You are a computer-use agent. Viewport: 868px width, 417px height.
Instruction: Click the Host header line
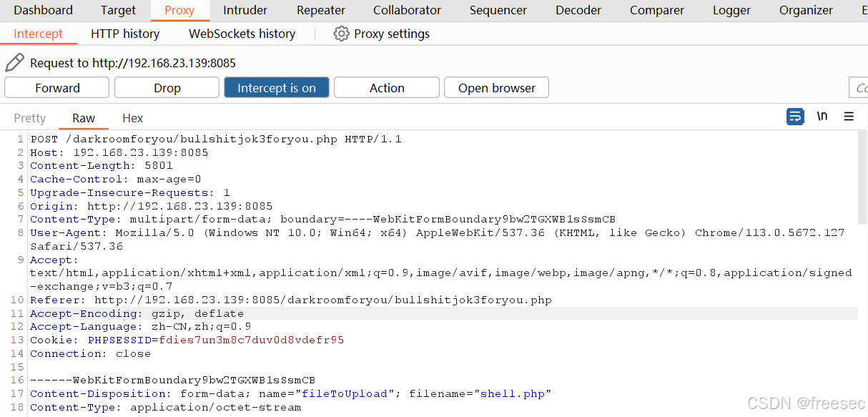pyautogui.click(x=119, y=153)
